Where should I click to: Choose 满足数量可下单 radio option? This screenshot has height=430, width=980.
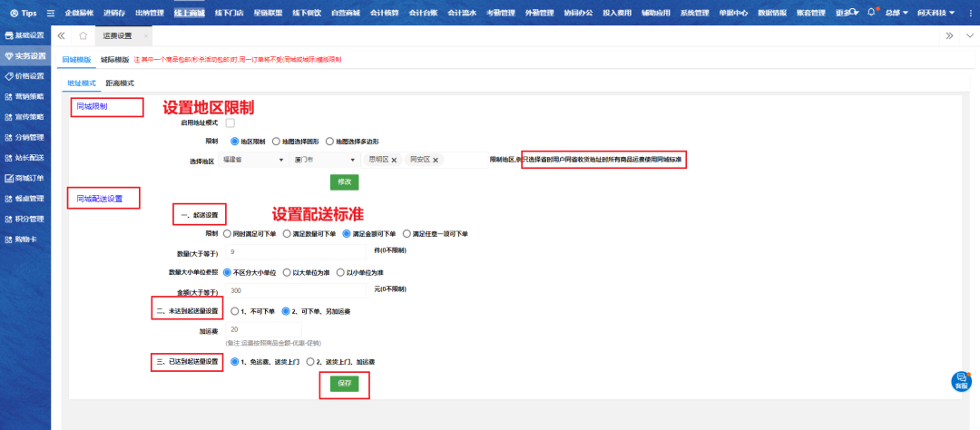coord(287,233)
